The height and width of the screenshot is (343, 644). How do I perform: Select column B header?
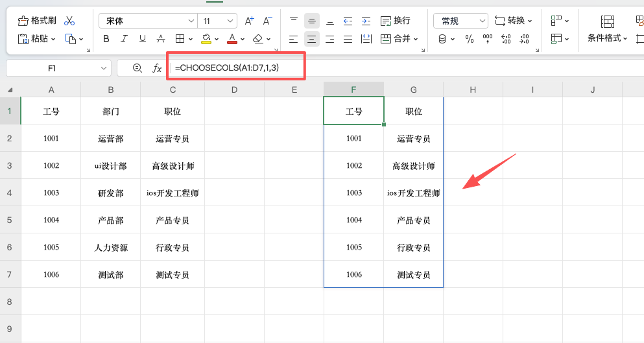tap(111, 89)
